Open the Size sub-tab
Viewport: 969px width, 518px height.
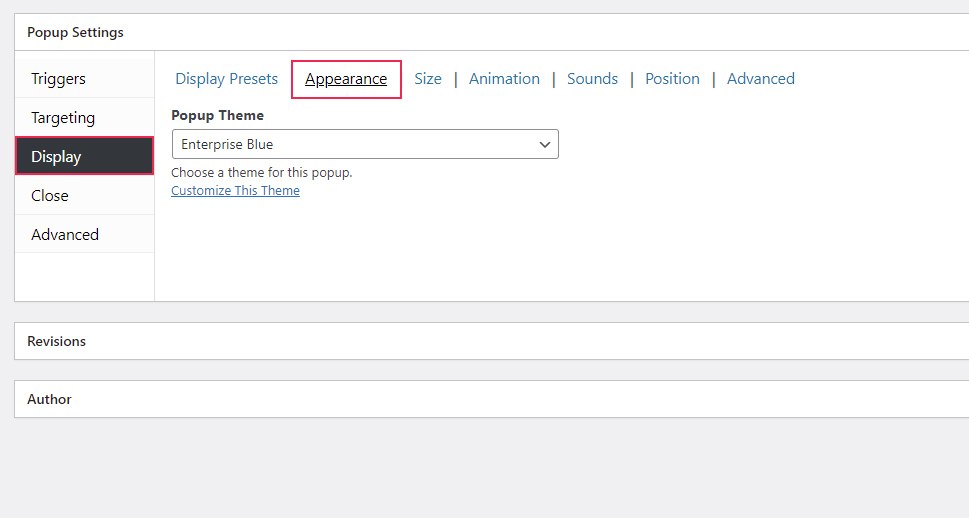tap(428, 79)
